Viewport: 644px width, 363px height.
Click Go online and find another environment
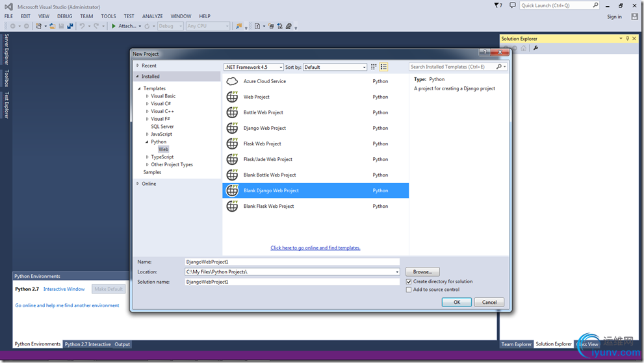68,305
